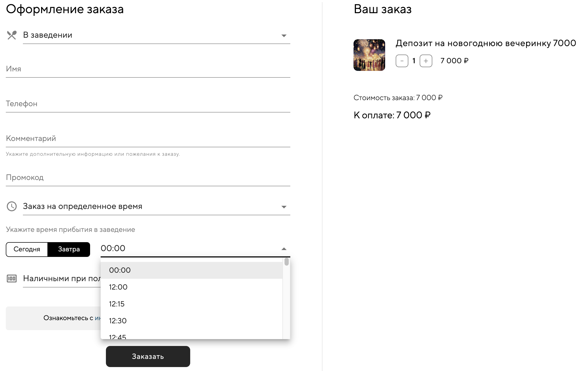
Task: Decrease deposit quantity with minus button
Action: (402, 61)
